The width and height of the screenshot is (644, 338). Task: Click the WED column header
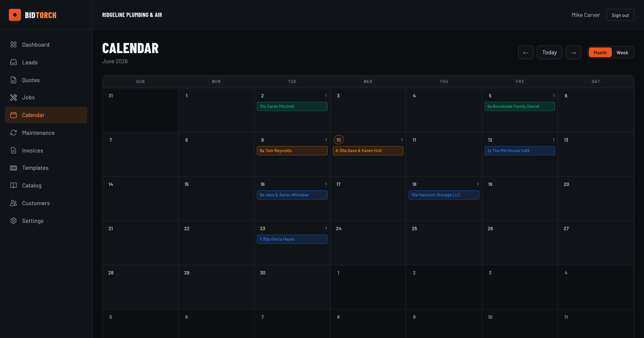(x=368, y=81)
